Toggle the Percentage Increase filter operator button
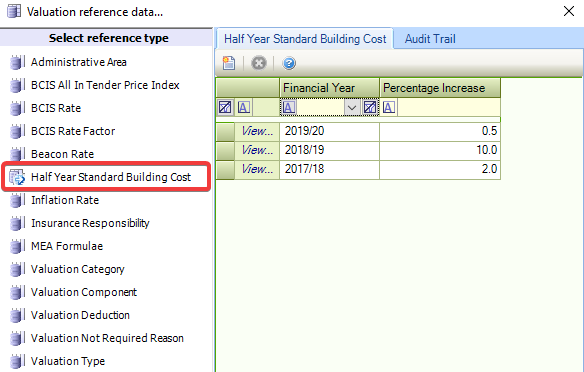Image resolution: width=584 pixels, height=372 pixels. point(388,107)
